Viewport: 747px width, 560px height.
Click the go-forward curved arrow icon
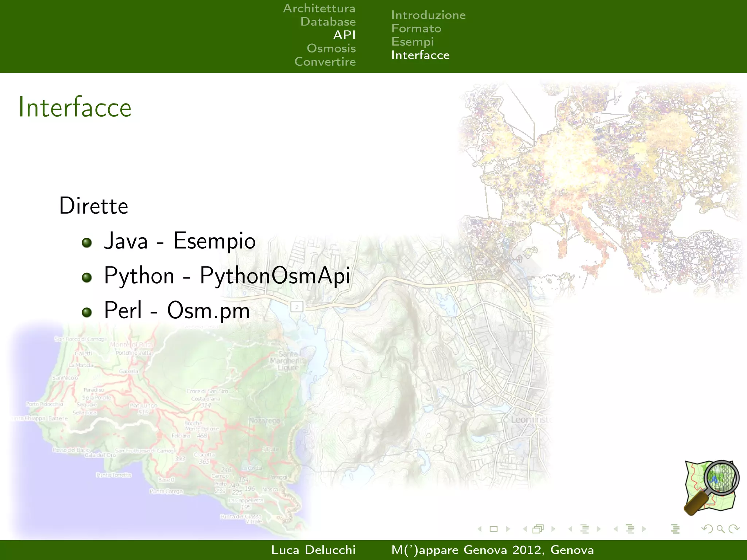tap(734, 529)
